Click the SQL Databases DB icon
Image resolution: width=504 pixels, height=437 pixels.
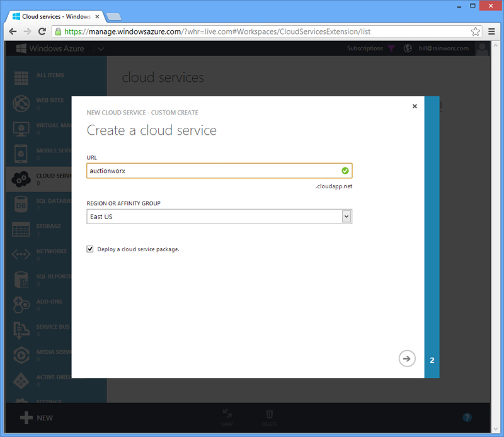point(21,205)
